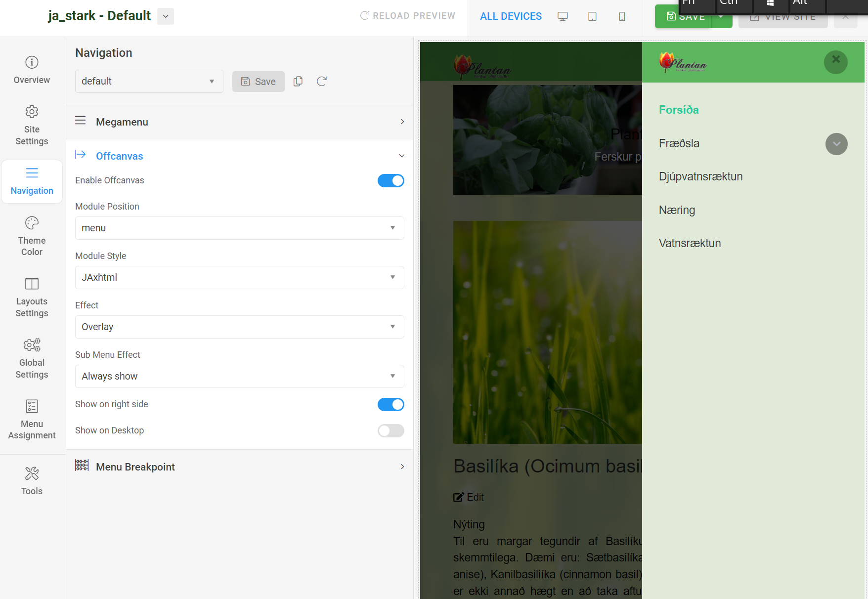Click the Plantan logo in offcanvas header
Image resolution: width=868 pixels, height=599 pixels.
click(x=683, y=63)
